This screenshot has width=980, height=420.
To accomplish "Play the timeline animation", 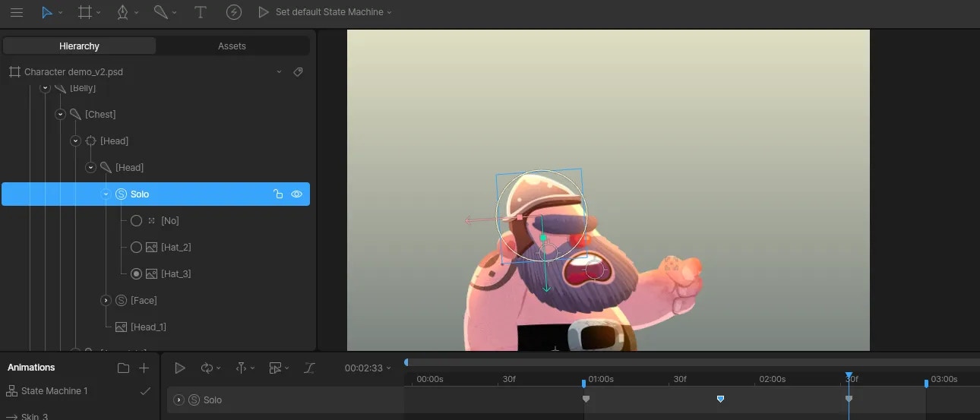I will (180, 368).
